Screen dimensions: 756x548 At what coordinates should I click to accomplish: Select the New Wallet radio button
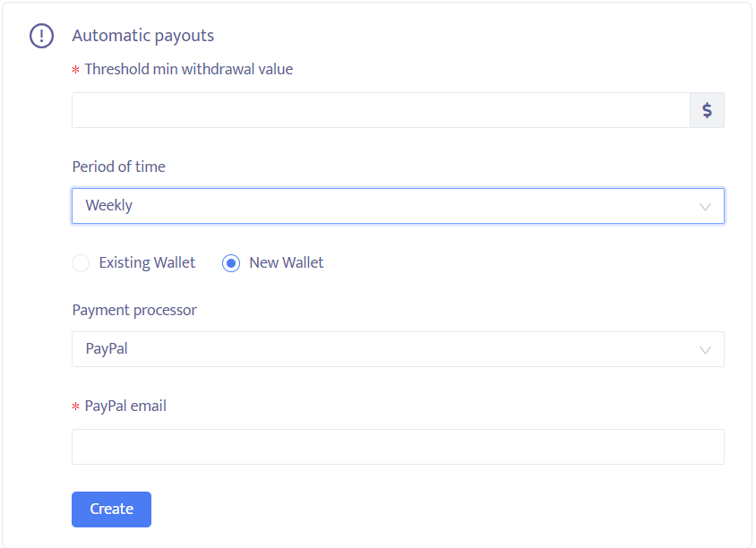click(x=231, y=263)
